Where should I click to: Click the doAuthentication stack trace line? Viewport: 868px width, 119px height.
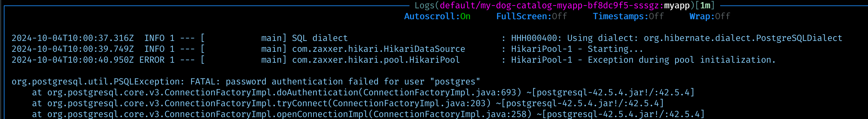[363, 92]
